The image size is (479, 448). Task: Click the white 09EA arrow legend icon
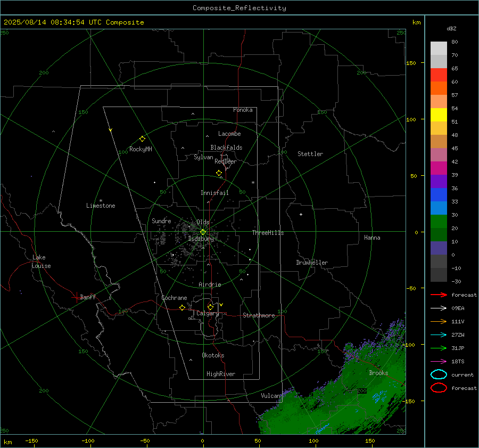pyautogui.click(x=439, y=308)
